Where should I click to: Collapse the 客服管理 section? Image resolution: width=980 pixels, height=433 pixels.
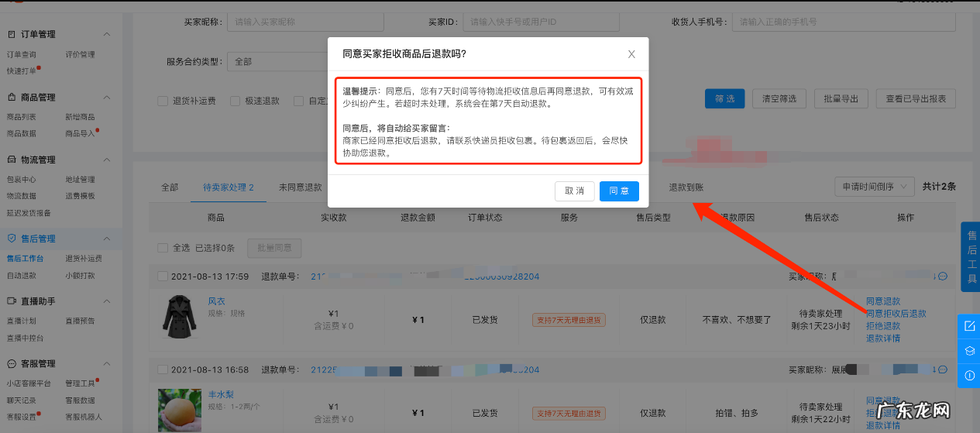point(107,363)
